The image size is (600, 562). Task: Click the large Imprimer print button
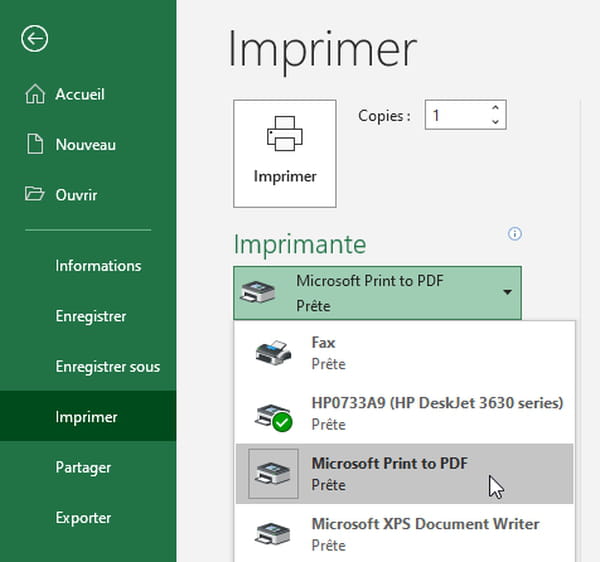[x=285, y=154]
